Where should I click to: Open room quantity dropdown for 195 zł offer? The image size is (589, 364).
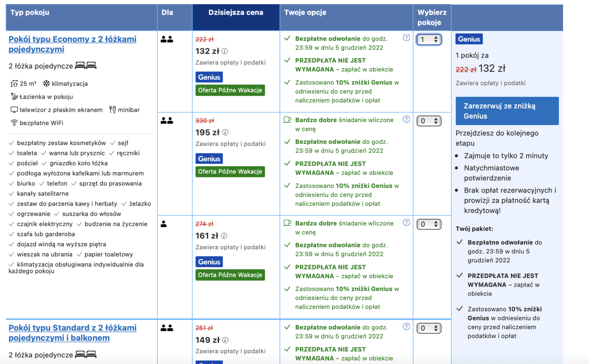pos(429,121)
